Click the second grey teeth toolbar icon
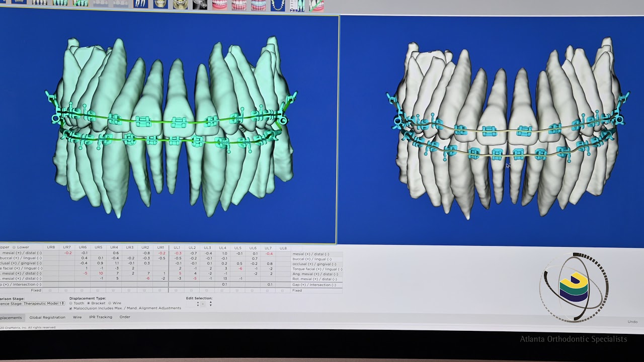 pyautogui.click(x=121, y=4)
